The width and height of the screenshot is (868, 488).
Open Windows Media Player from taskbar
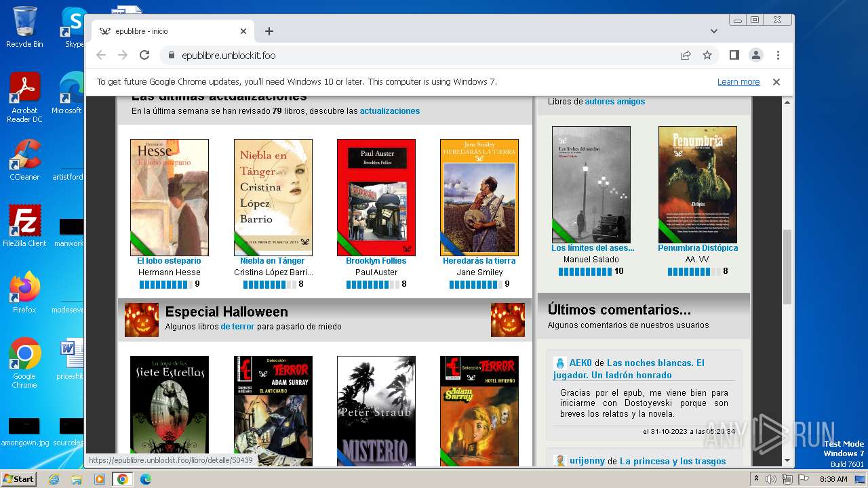click(x=100, y=479)
